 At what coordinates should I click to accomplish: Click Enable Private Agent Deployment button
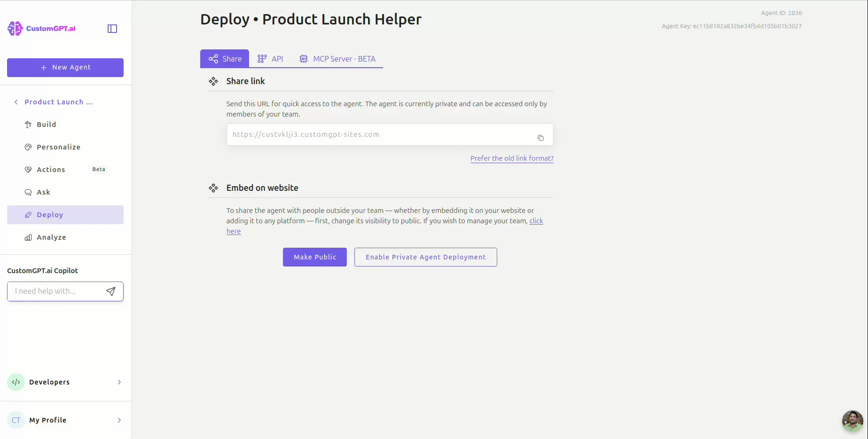[426, 257]
